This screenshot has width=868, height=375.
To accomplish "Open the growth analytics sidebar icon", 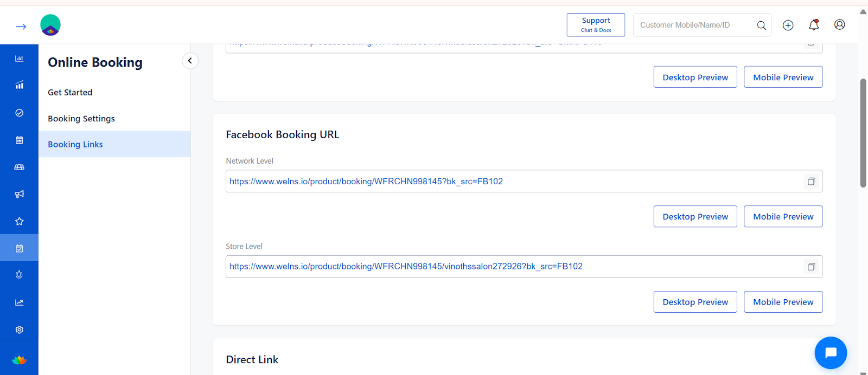I will 20,85.
